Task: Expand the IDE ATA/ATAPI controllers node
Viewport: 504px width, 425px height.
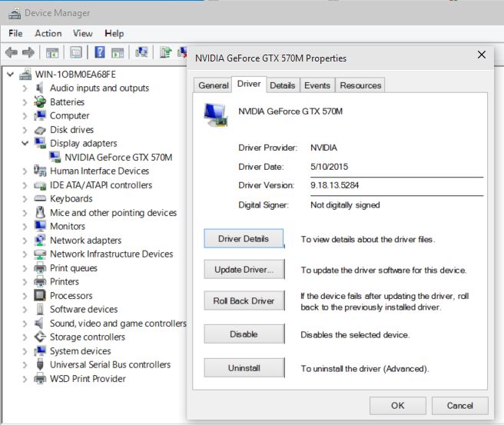Action: coord(25,185)
